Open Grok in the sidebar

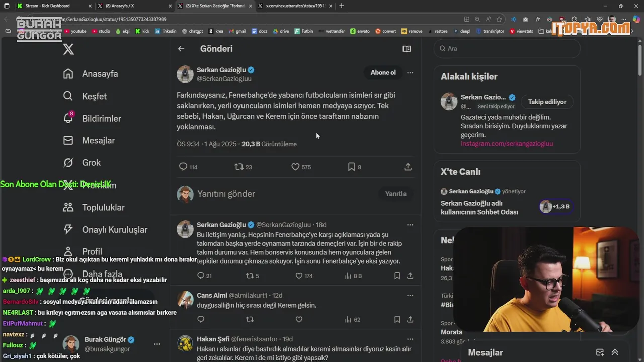pos(82,162)
